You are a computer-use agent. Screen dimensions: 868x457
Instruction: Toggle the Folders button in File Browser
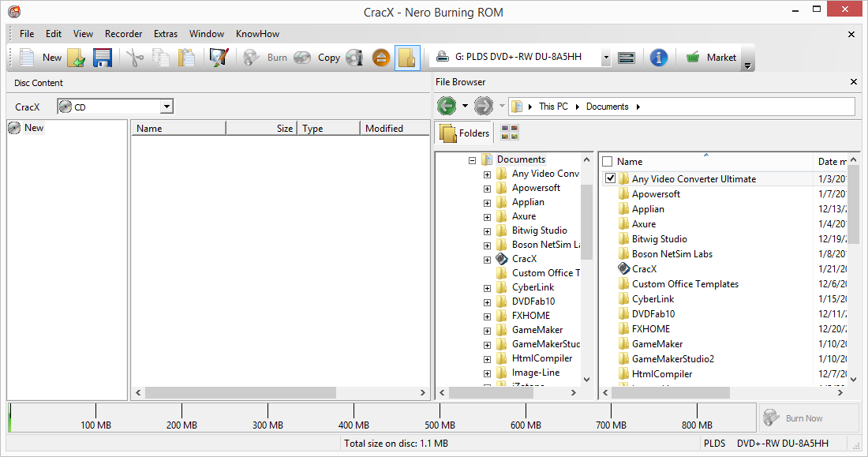point(465,133)
